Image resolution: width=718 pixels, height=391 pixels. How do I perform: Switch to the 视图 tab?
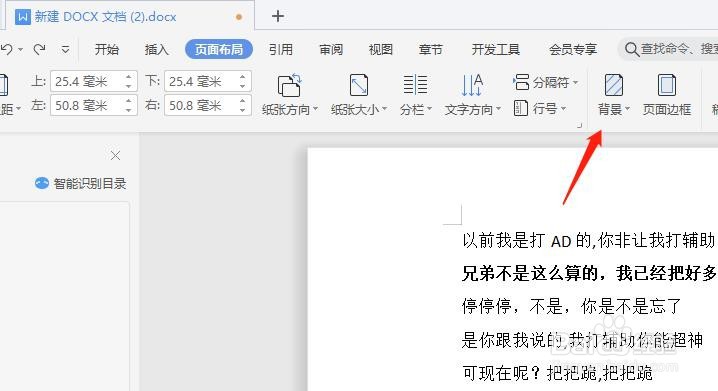click(x=381, y=49)
